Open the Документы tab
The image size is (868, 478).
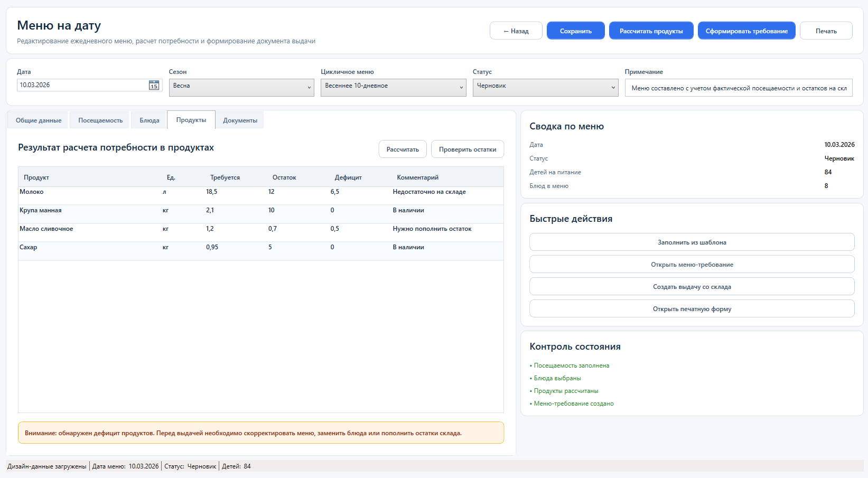[x=240, y=120]
